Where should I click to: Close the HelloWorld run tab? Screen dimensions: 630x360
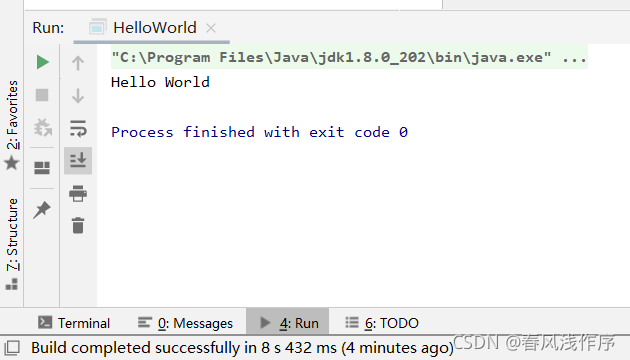click(x=211, y=28)
